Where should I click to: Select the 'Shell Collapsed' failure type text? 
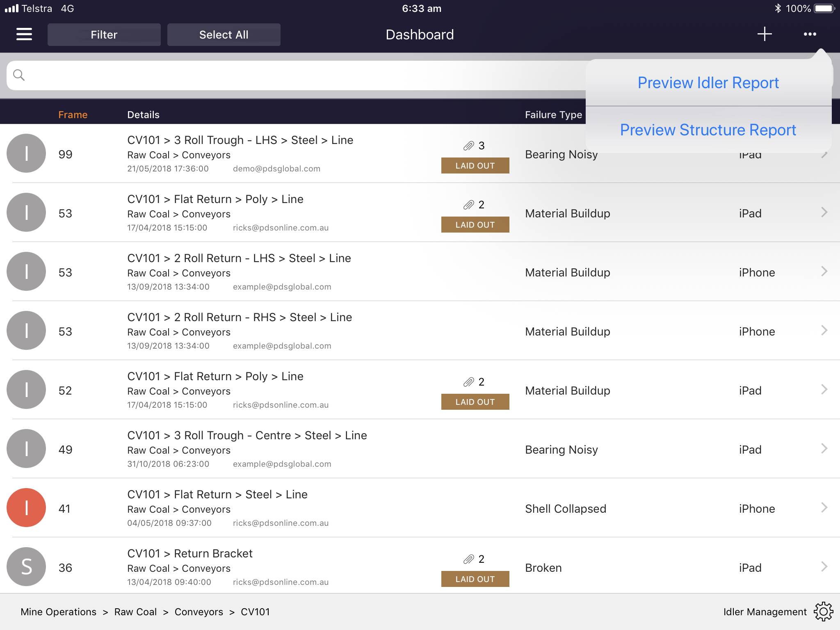(x=566, y=509)
